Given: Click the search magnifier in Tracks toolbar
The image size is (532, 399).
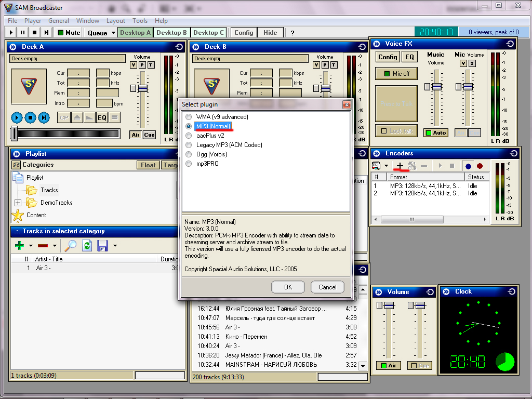Looking at the screenshot, I should coord(70,245).
